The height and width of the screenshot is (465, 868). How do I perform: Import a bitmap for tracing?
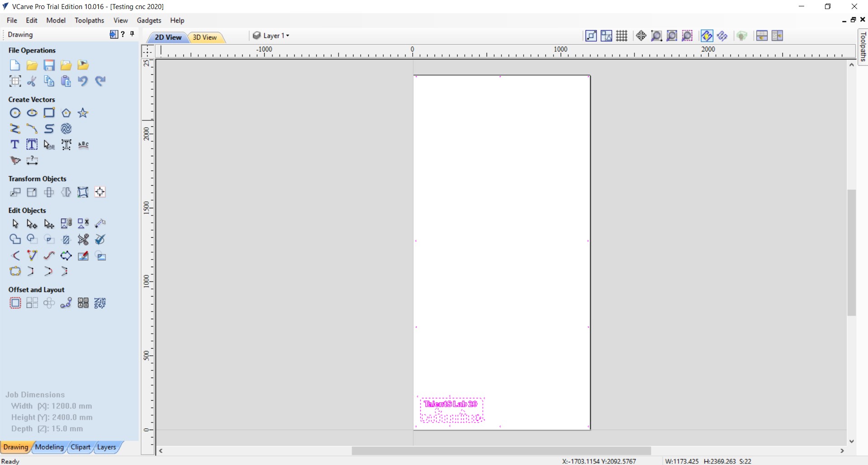click(83, 65)
